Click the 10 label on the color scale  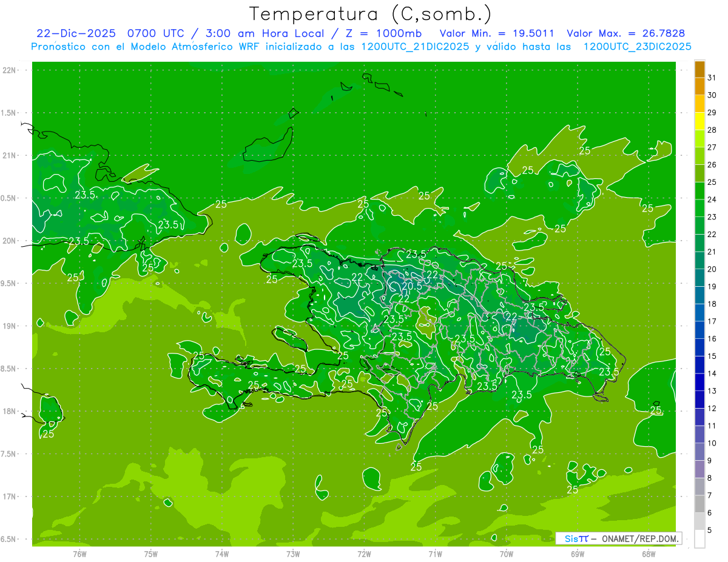[x=712, y=443]
